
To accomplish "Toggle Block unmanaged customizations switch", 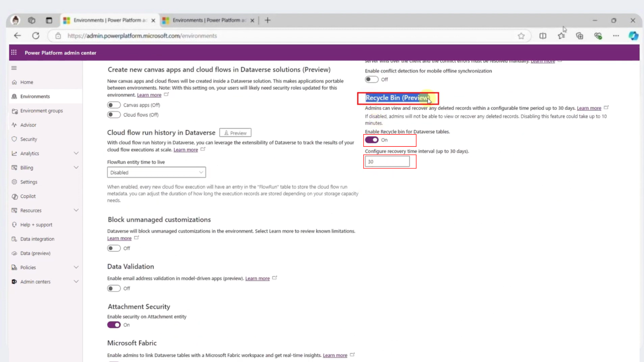I will click(x=114, y=248).
